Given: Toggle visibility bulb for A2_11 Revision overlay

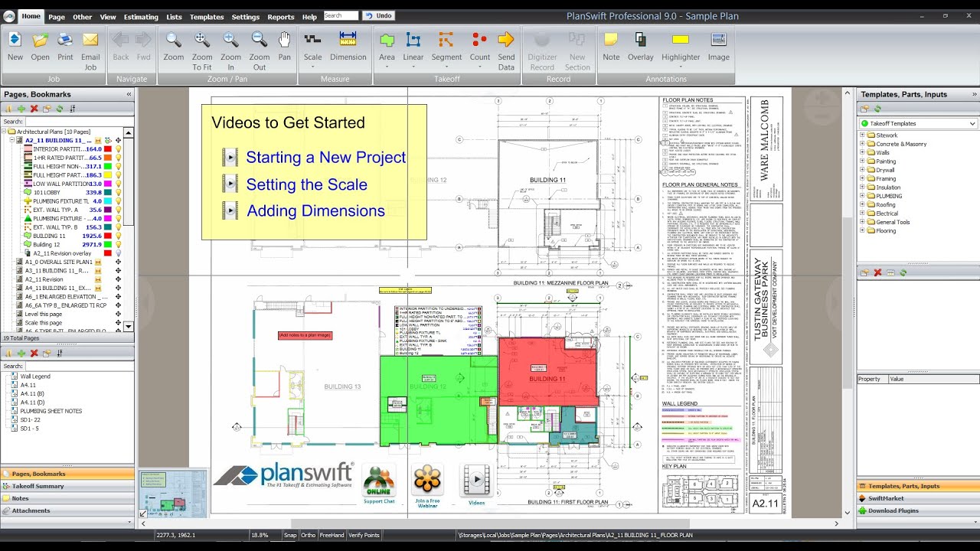Looking at the screenshot, I should click(x=119, y=253).
